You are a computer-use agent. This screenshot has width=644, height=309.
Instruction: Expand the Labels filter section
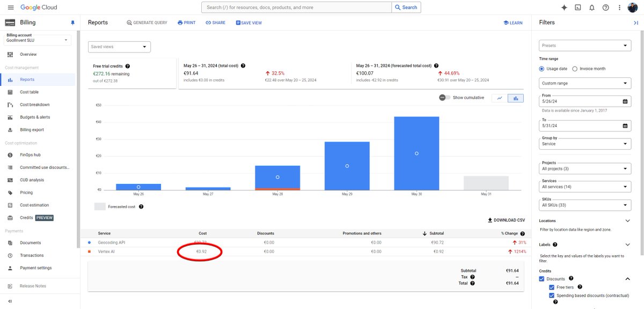628,245
